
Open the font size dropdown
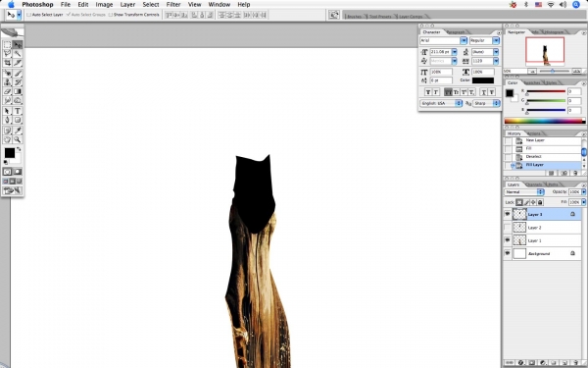tap(455, 52)
